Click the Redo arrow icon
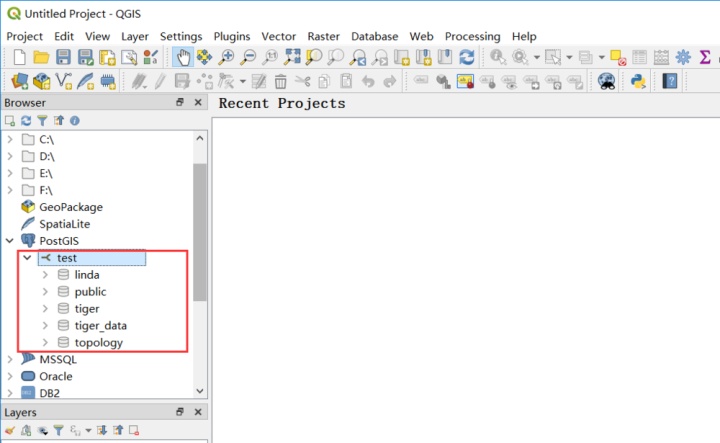Image resolution: width=720 pixels, height=443 pixels. 389,82
